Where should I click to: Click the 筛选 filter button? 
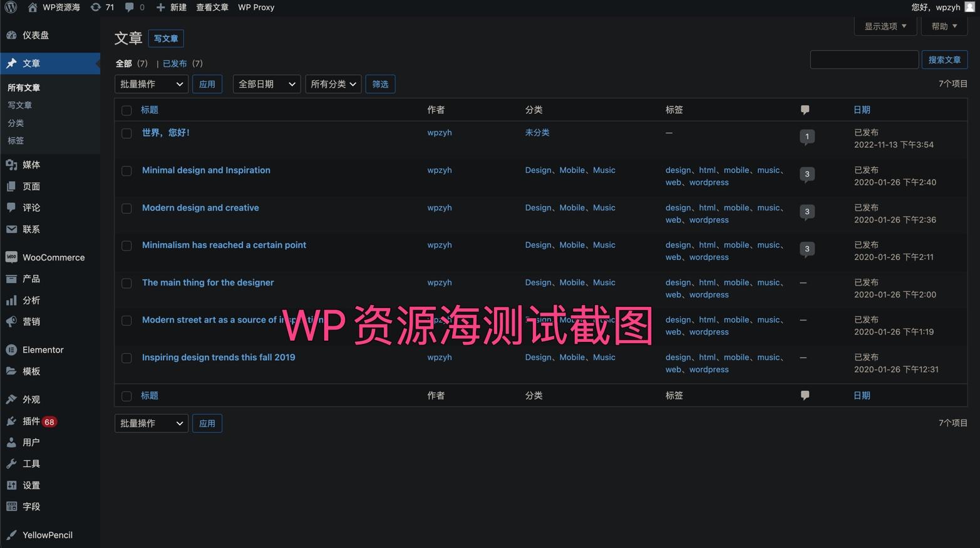(x=380, y=84)
